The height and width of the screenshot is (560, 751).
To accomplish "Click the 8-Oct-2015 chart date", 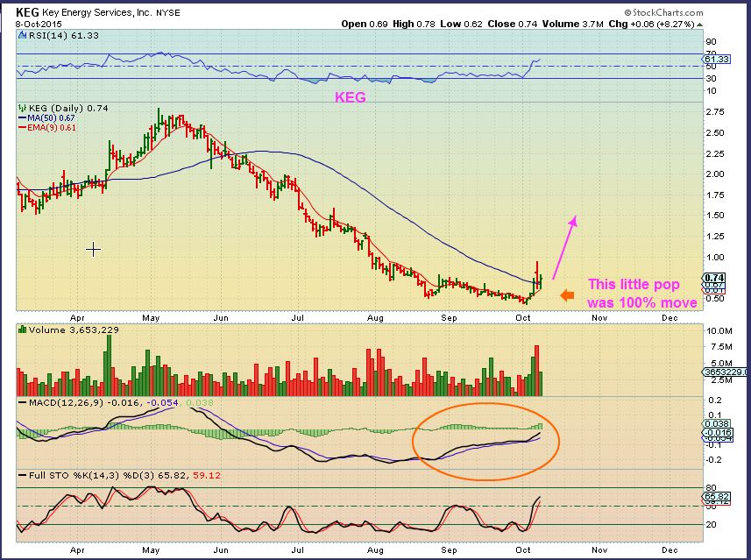I will (x=39, y=24).
